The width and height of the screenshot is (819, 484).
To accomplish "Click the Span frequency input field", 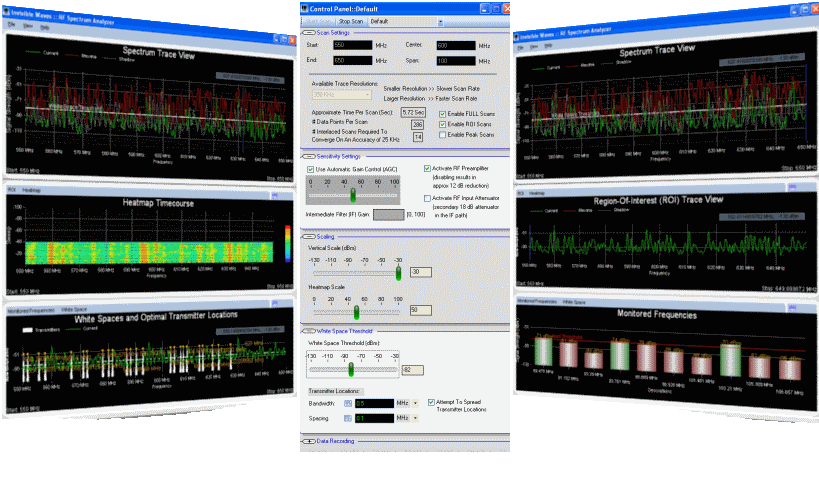I will coord(456,61).
